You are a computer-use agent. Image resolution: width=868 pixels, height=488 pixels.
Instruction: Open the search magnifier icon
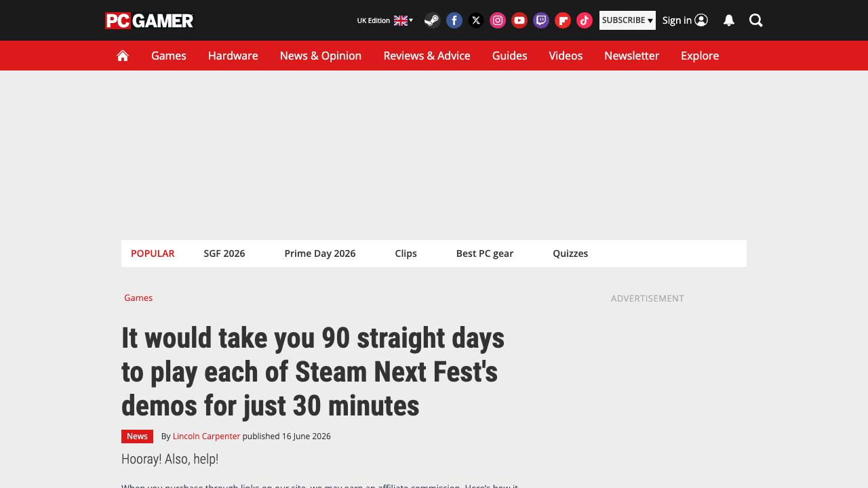pos(756,20)
